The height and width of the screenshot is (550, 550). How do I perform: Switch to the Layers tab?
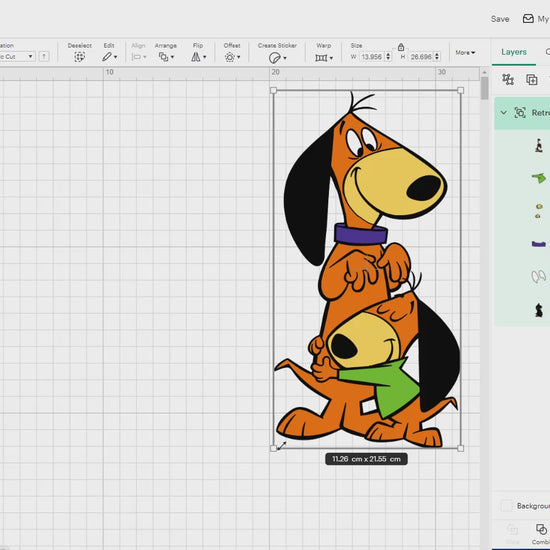[x=514, y=52]
